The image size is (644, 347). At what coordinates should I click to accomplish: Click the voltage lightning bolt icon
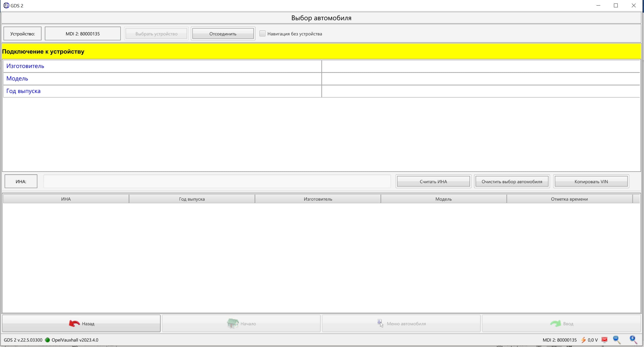click(x=584, y=340)
